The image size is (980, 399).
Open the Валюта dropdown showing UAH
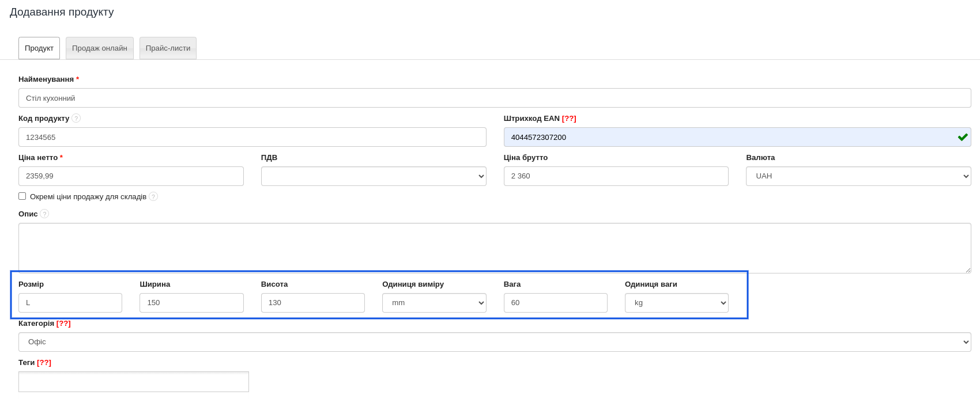point(858,176)
